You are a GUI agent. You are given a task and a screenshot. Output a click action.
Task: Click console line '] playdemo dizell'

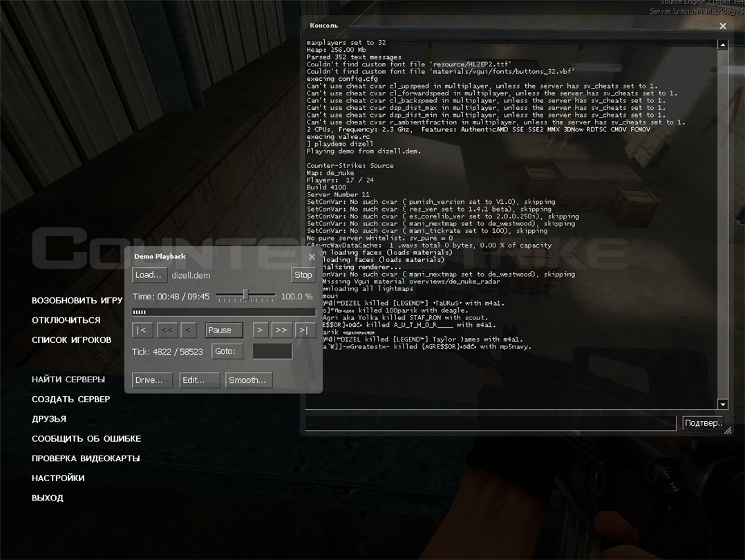point(340,144)
